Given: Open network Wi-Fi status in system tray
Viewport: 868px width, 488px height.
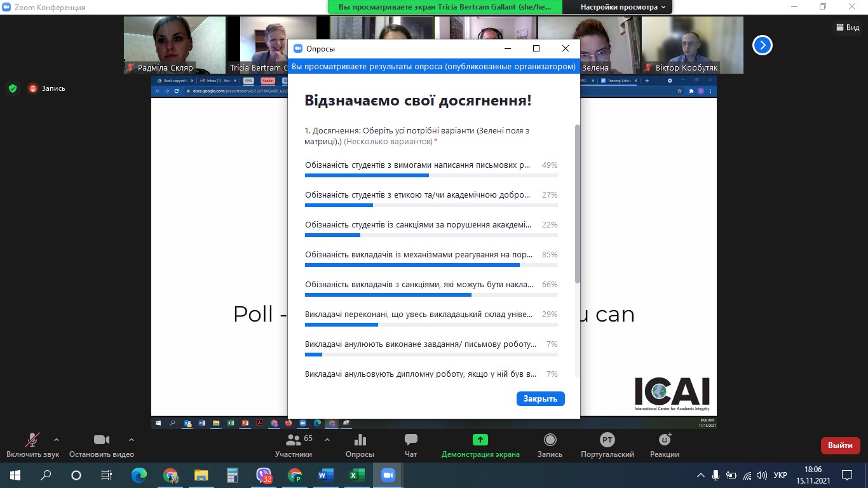Looking at the screenshot, I should pyautogui.click(x=747, y=475).
